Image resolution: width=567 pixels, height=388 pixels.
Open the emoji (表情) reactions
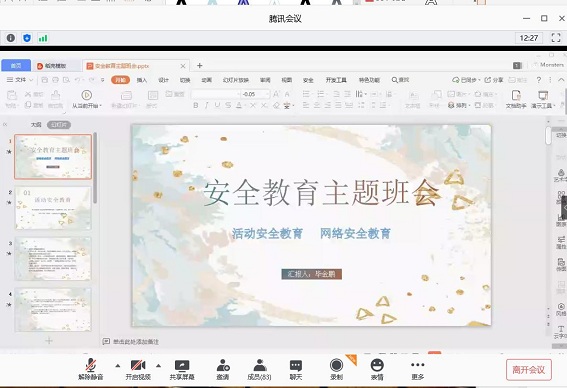coord(377,369)
